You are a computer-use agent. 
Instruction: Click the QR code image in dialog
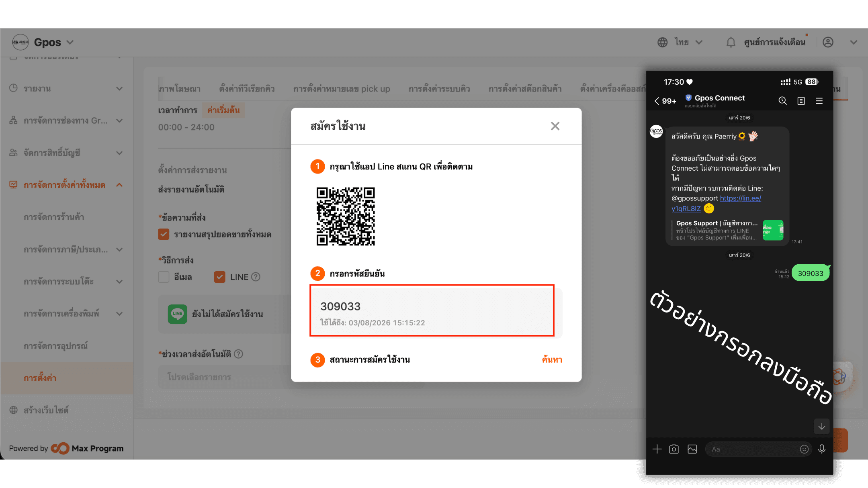346,216
